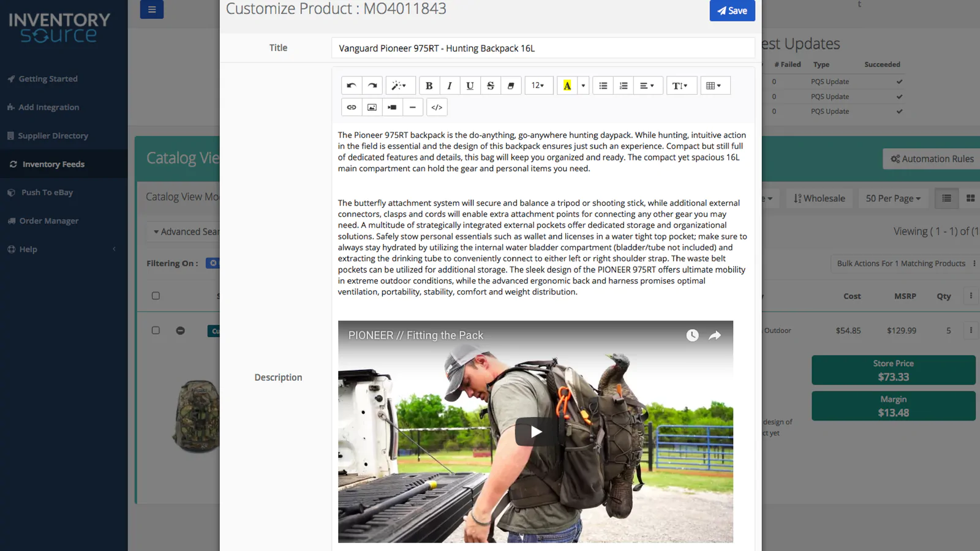The image size is (980, 551).
Task: Open the 50 Per Page dropdown
Action: pyautogui.click(x=893, y=198)
